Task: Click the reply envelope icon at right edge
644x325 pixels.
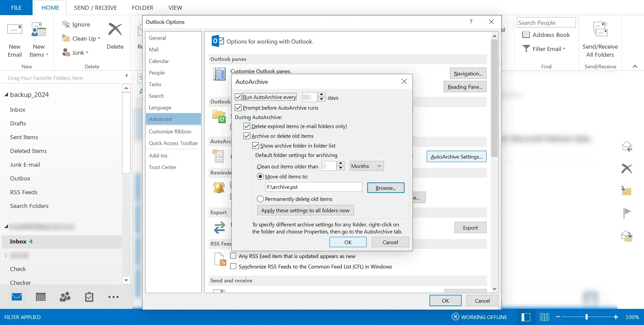Action: 627,147
